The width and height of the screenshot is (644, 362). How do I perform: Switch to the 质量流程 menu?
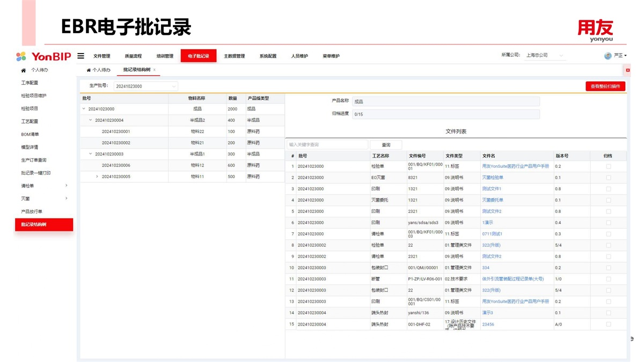point(133,56)
